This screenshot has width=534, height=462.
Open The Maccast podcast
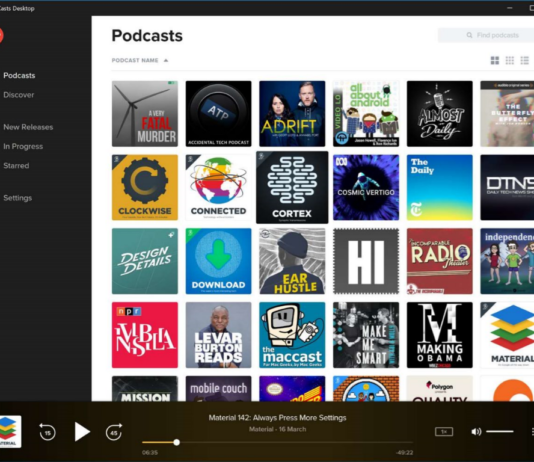click(292, 335)
